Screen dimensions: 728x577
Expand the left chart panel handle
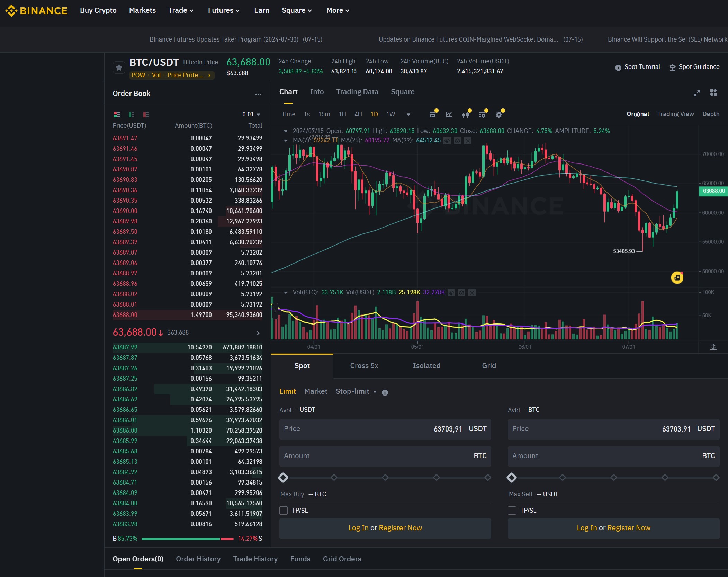(275, 311)
